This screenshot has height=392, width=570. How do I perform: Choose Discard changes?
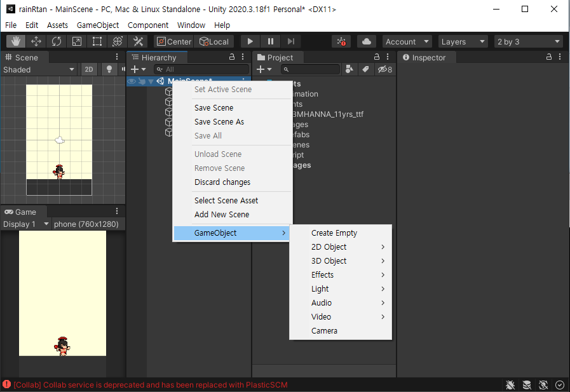click(x=231, y=182)
